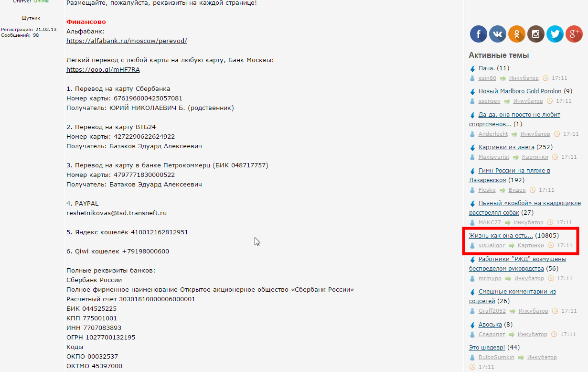Visit Graff2052 user profile

492,311
